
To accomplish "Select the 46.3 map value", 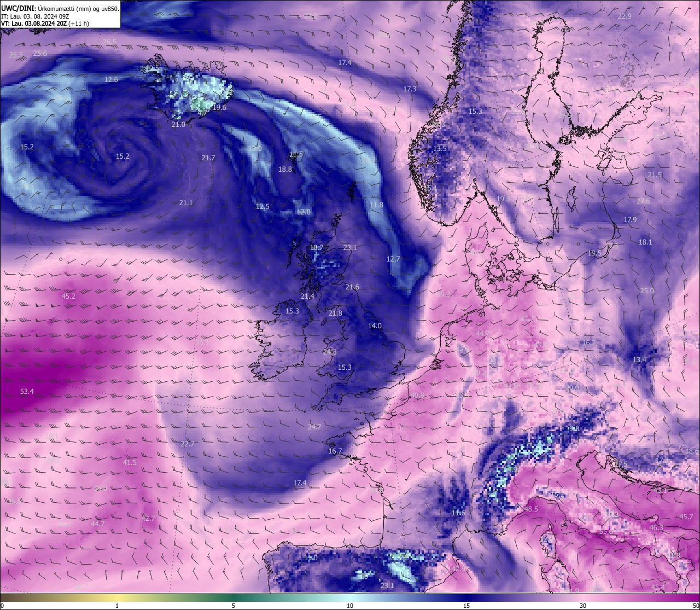I will coord(656,527).
